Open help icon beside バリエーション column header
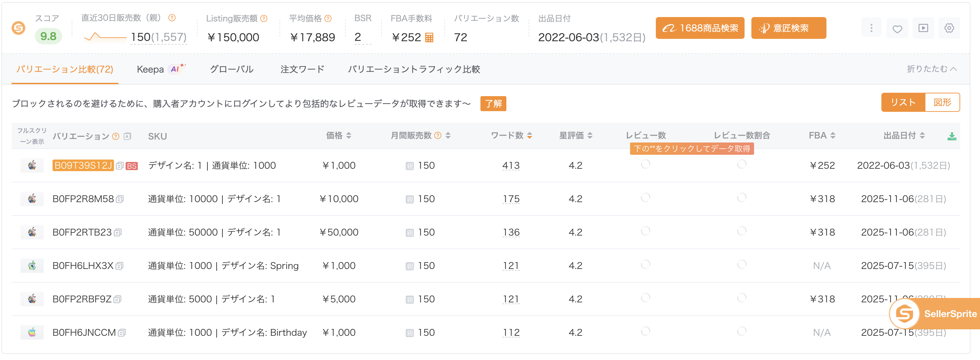Image resolution: width=980 pixels, height=360 pixels. 116,136
